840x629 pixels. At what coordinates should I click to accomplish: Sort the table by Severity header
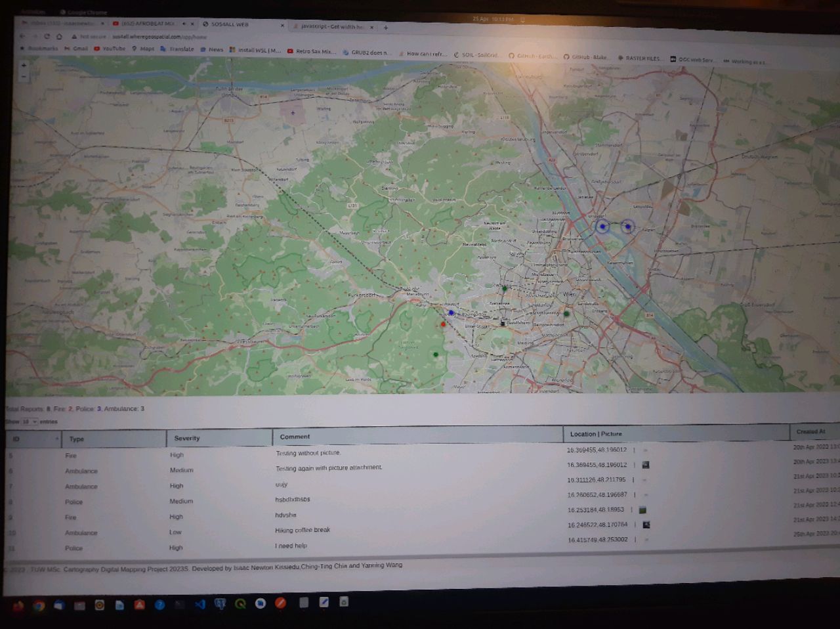[x=187, y=438]
